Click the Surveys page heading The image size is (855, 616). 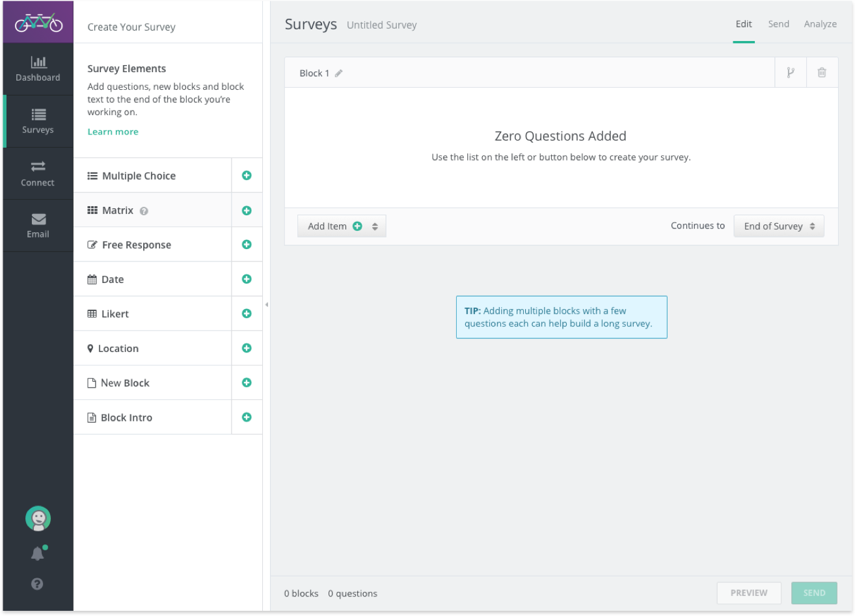click(x=311, y=25)
